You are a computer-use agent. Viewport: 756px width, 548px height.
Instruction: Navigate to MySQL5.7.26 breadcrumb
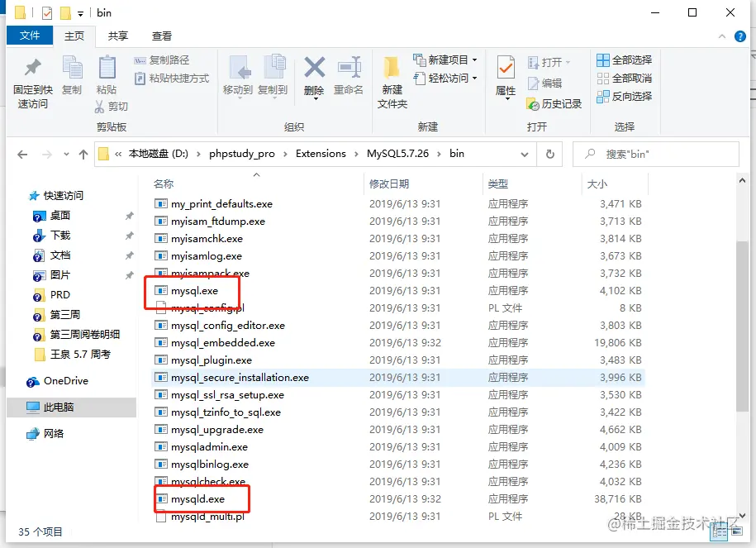[397, 154]
